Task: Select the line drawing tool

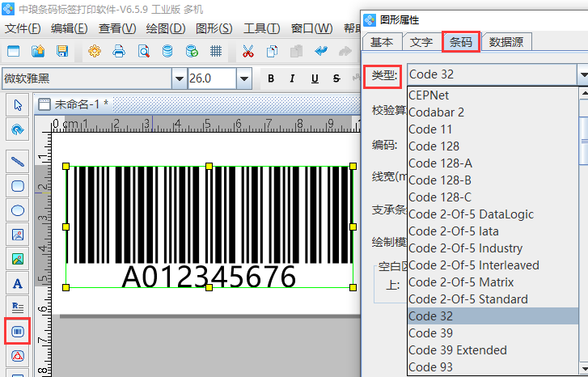Action: [18, 162]
